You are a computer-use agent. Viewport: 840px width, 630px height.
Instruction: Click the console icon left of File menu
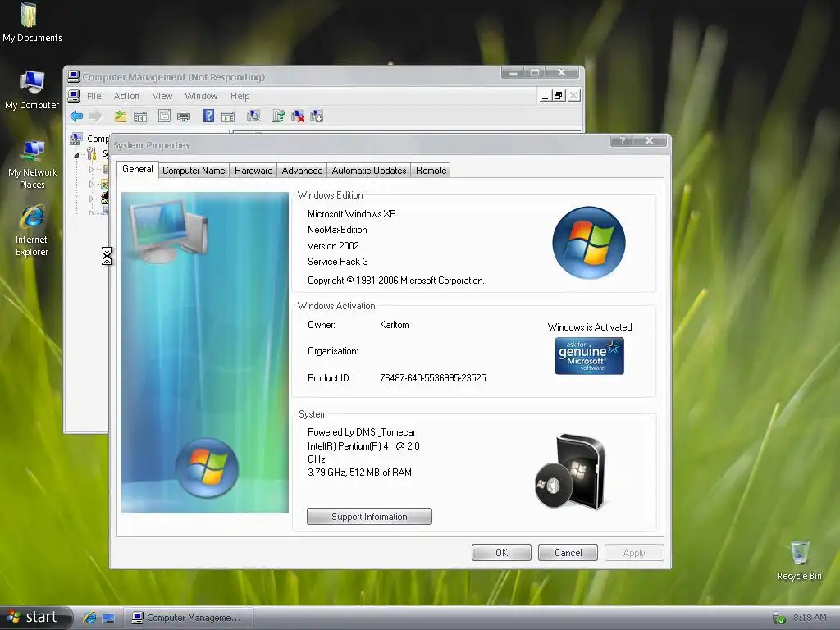74,96
